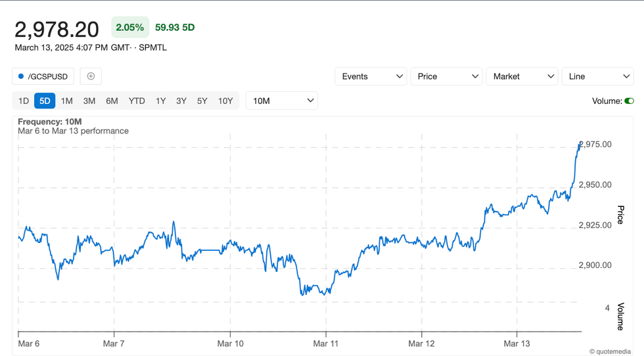The height and width of the screenshot is (356, 644).
Task: Choose the YTD range
Action: [x=137, y=100]
